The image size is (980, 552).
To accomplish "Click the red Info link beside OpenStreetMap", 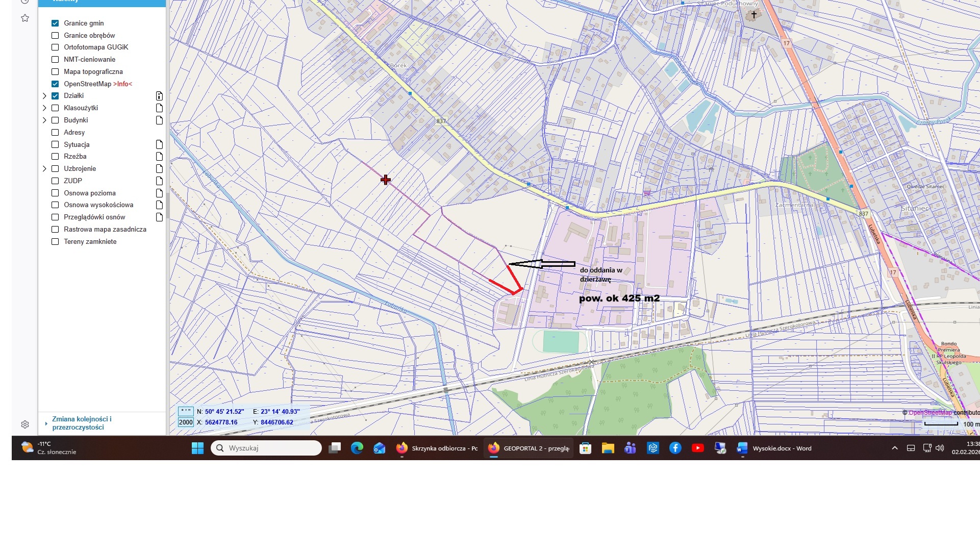I will pyautogui.click(x=122, y=84).
